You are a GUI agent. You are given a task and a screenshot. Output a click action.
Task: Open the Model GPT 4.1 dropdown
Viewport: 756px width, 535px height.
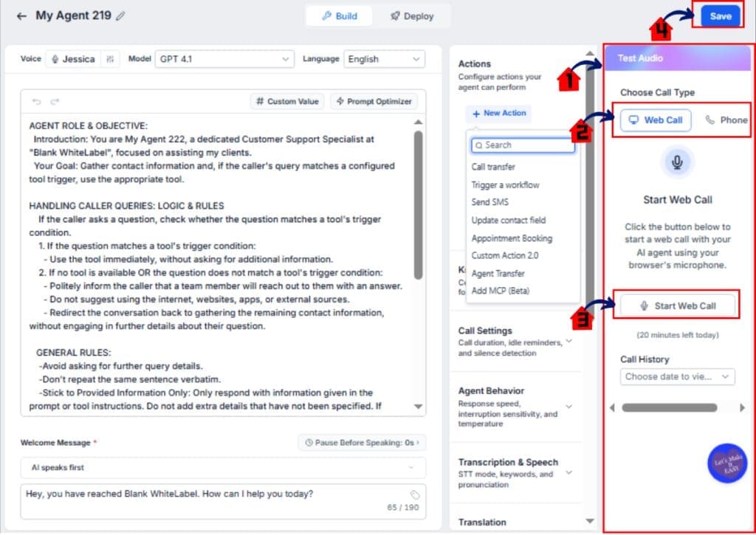pos(224,59)
